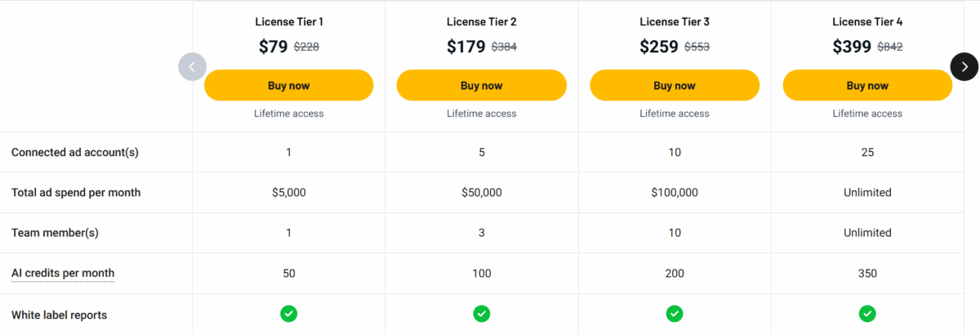
Task: Click the green checkmark under License Tier 1
Action: pyautogui.click(x=289, y=314)
